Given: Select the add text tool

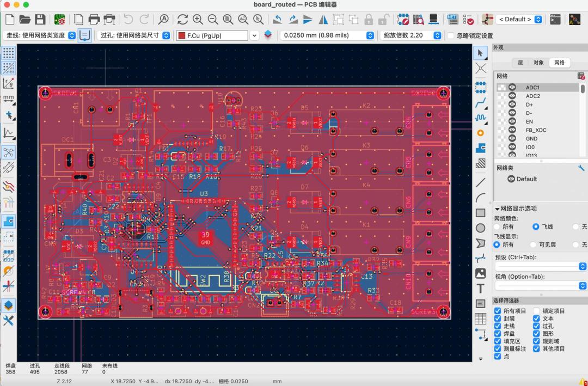Looking at the screenshot, I should [480, 289].
